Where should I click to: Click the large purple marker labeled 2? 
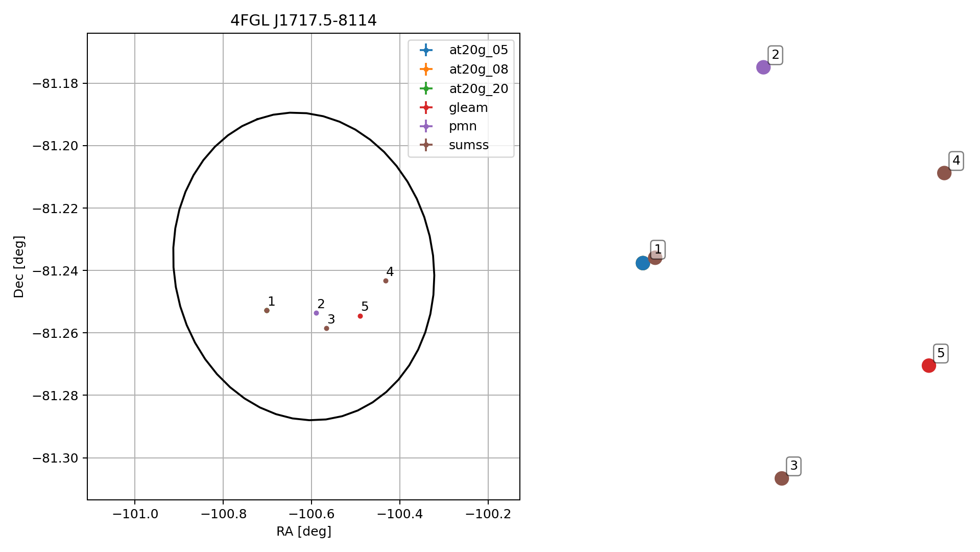[763, 67]
